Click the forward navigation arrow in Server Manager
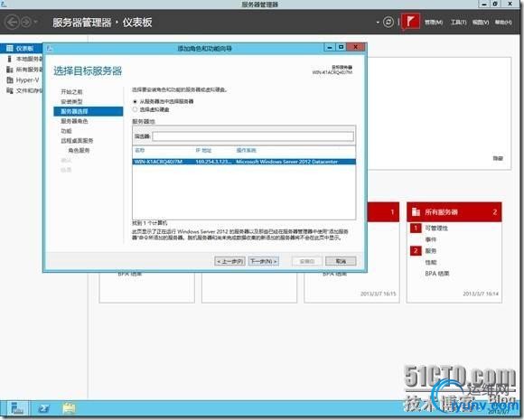This screenshot has width=524, height=420. pyautogui.click(x=25, y=23)
